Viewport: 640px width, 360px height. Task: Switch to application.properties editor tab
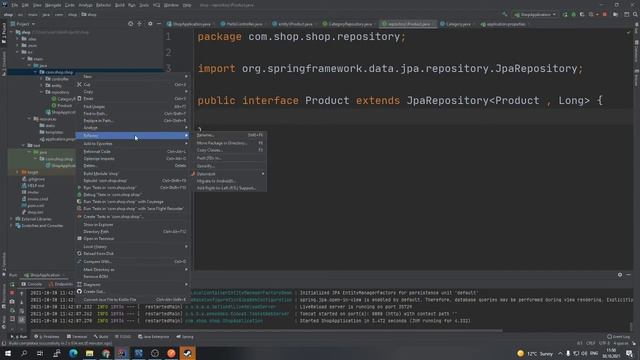pos(504,24)
